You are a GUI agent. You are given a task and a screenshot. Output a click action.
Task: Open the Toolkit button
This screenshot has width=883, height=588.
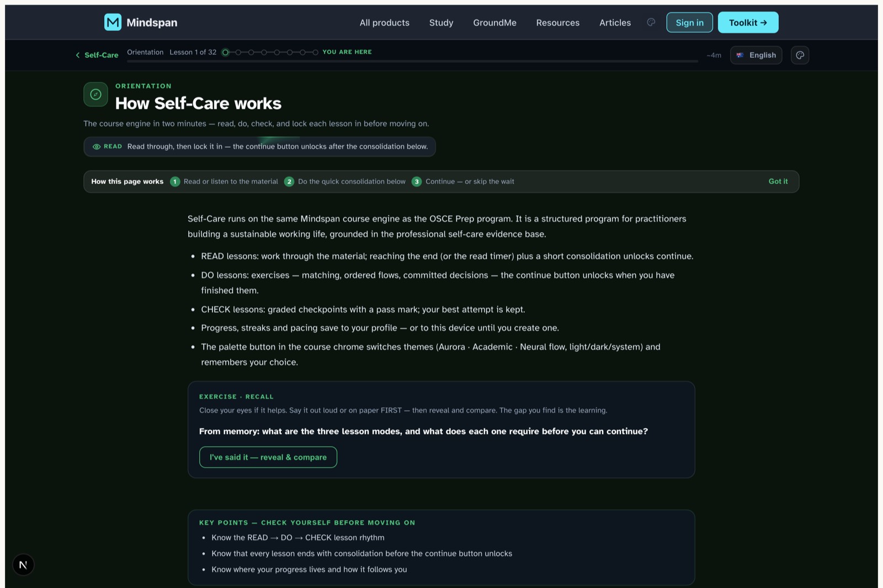click(748, 23)
